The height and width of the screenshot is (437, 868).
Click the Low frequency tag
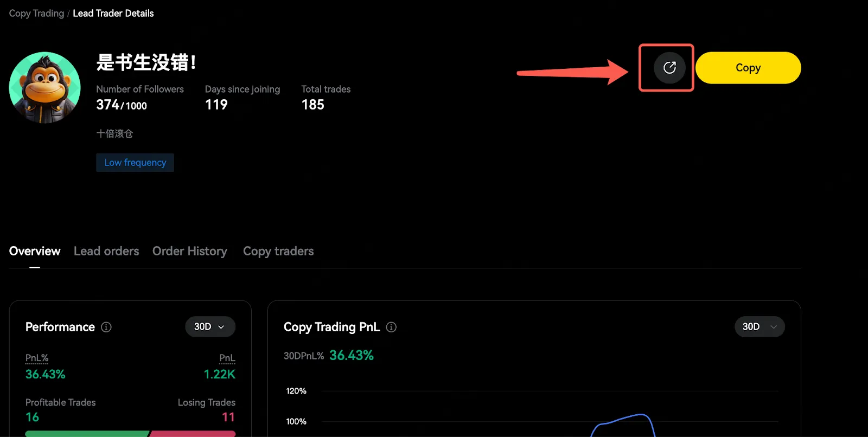[135, 163]
